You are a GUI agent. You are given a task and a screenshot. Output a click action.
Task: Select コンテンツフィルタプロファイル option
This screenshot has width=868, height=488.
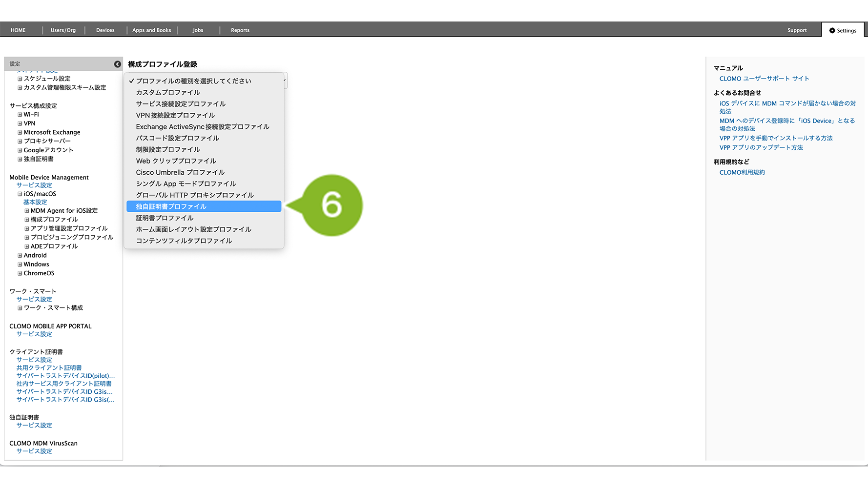click(184, 241)
